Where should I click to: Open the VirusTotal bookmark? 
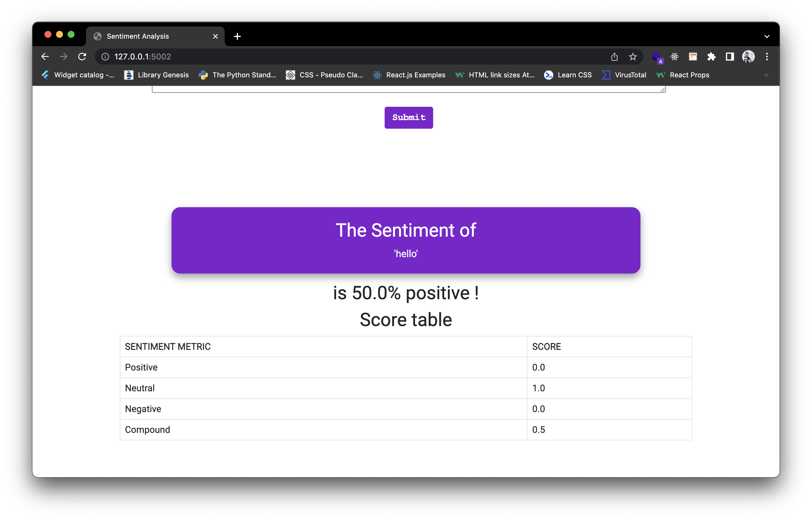(x=624, y=75)
